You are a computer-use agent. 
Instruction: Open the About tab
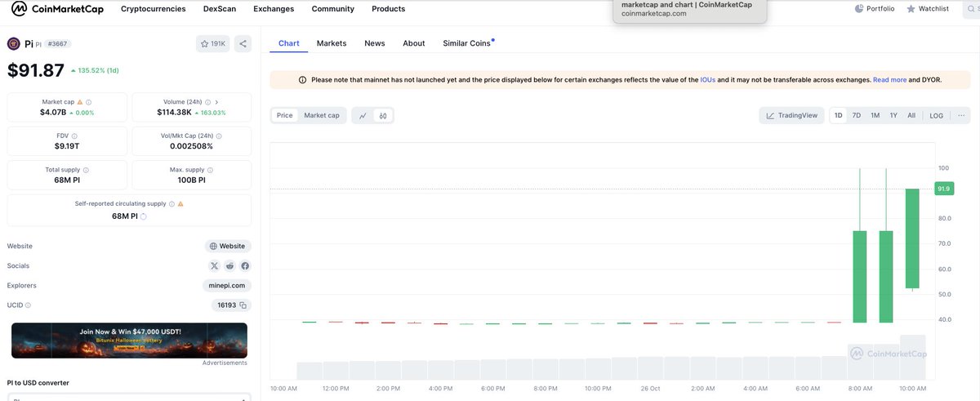pos(414,43)
